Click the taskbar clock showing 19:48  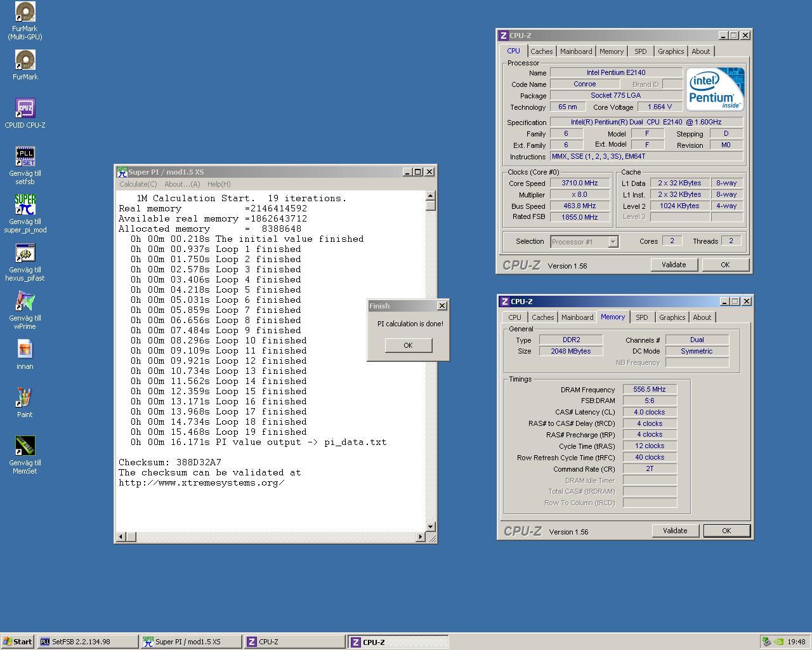(796, 642)
